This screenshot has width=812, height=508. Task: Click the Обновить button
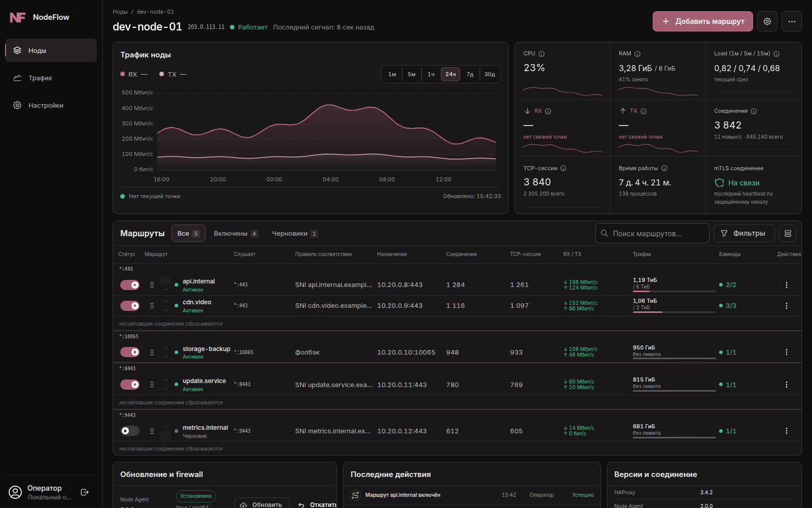click(262, 504)
